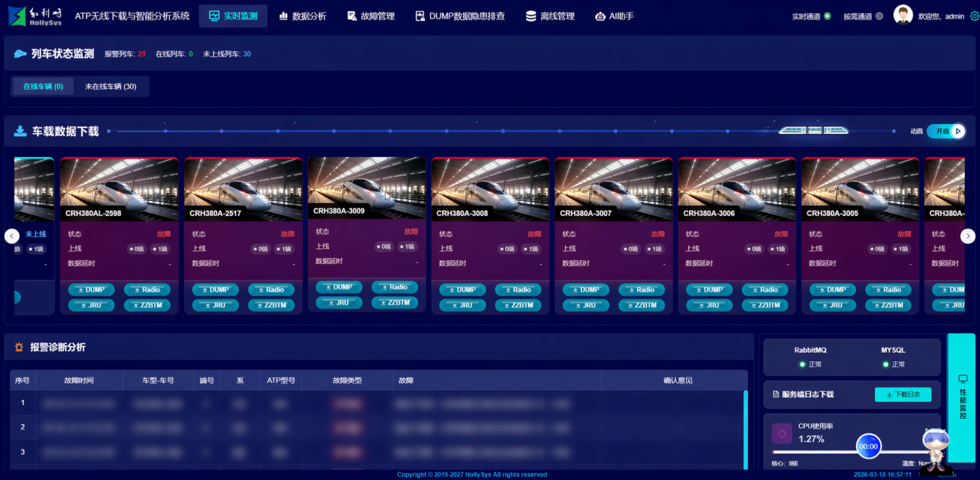
Task: Switch to the 未在线车辆 (30) tab
Action: 110,87
